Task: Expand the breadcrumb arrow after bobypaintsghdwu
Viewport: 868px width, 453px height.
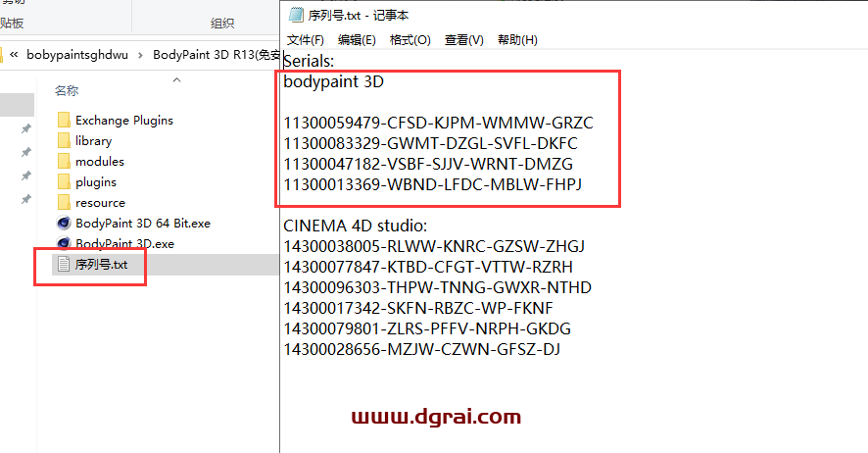Action: [140, 55]
